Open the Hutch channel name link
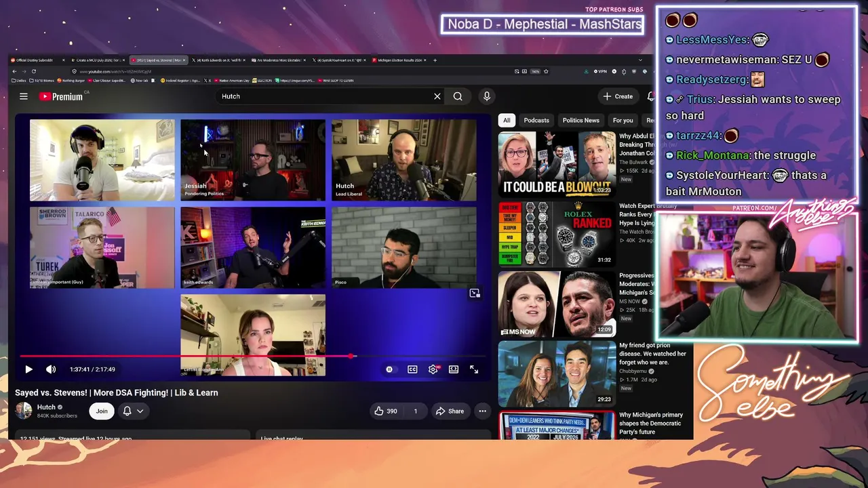 pos(46,407)
